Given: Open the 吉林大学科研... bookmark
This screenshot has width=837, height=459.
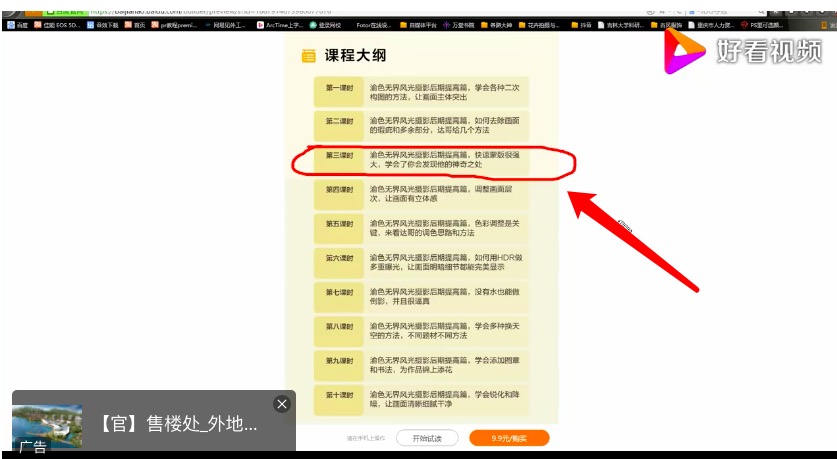Looking at the screenshot, I should (621, 25).
